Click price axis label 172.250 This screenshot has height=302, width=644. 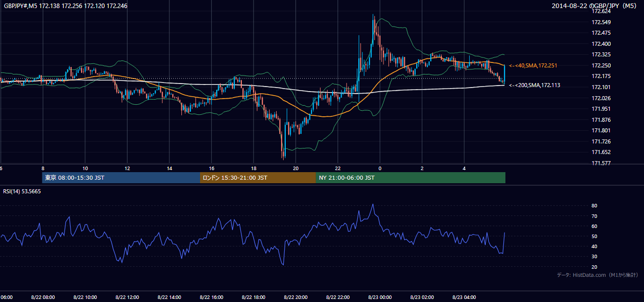pyautogui.click(x=602, y=65)
